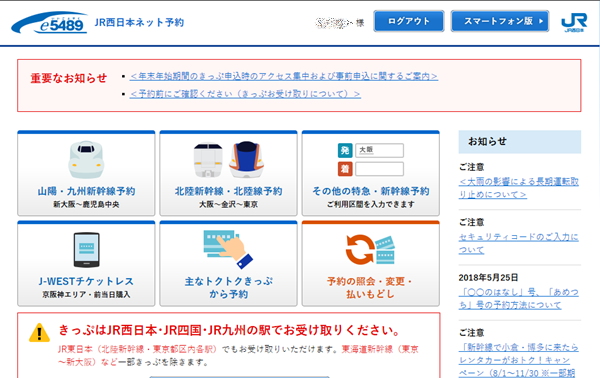Click the orange refresh arrows ticket icon

tap(370, 249)
